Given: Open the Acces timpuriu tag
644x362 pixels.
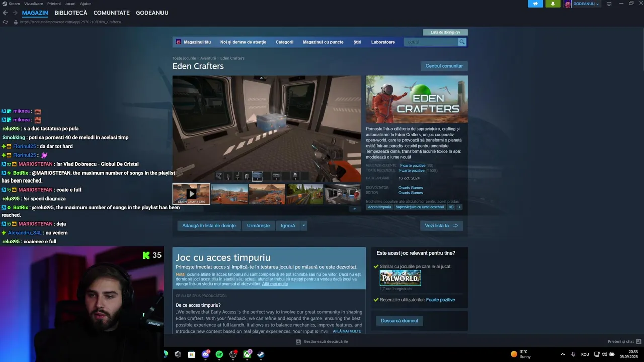Looking at the screenshot, I should pyautogui.click(x=379, y=207).
